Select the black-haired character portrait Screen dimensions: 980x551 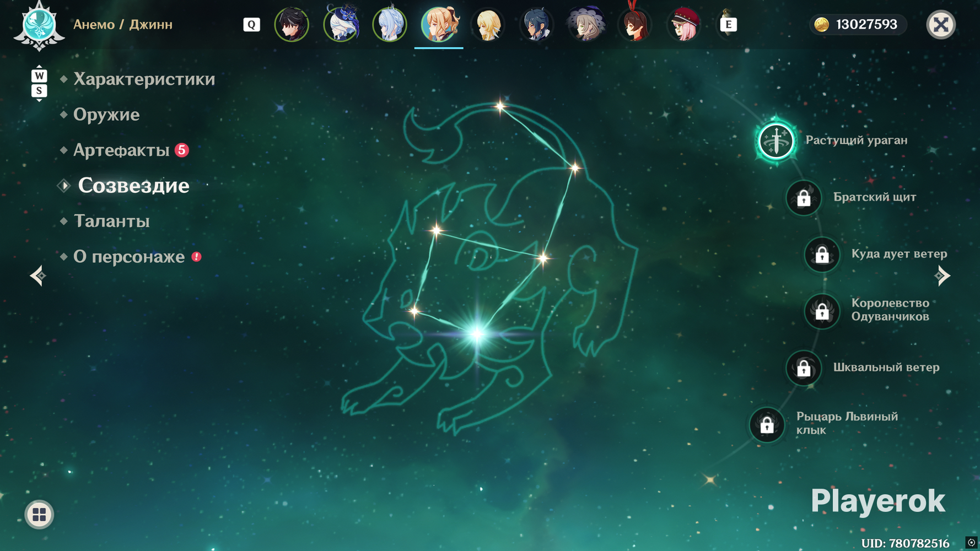(292, 24)
